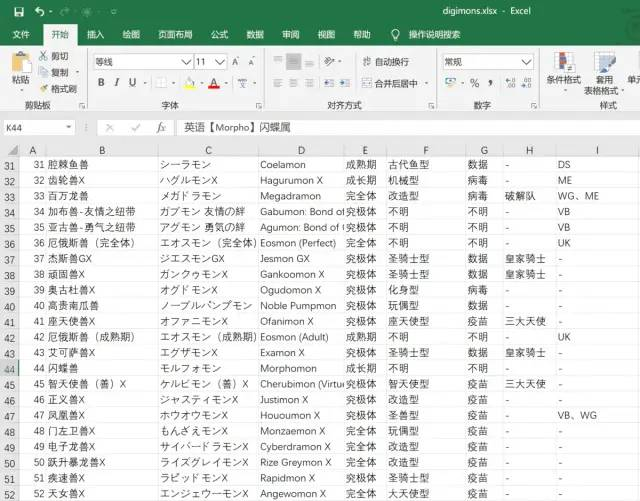Click the 自动换行 wrap text button
The image size is (640, 501).
(x=386, y=62)
